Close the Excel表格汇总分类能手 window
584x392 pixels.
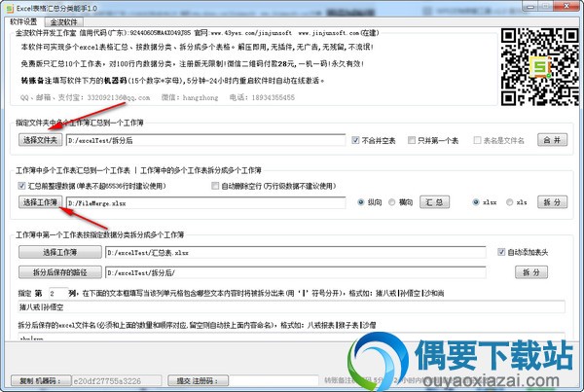pyautogui.click(x=566, y=7)
